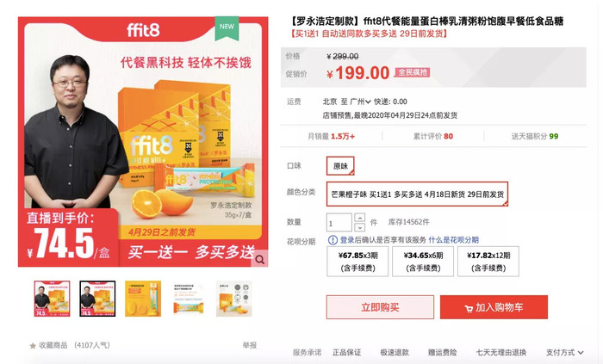The image size is (603, 364).
Task: Choose the ¥67.85x3期 installment plan
Action: pos(357,262)
